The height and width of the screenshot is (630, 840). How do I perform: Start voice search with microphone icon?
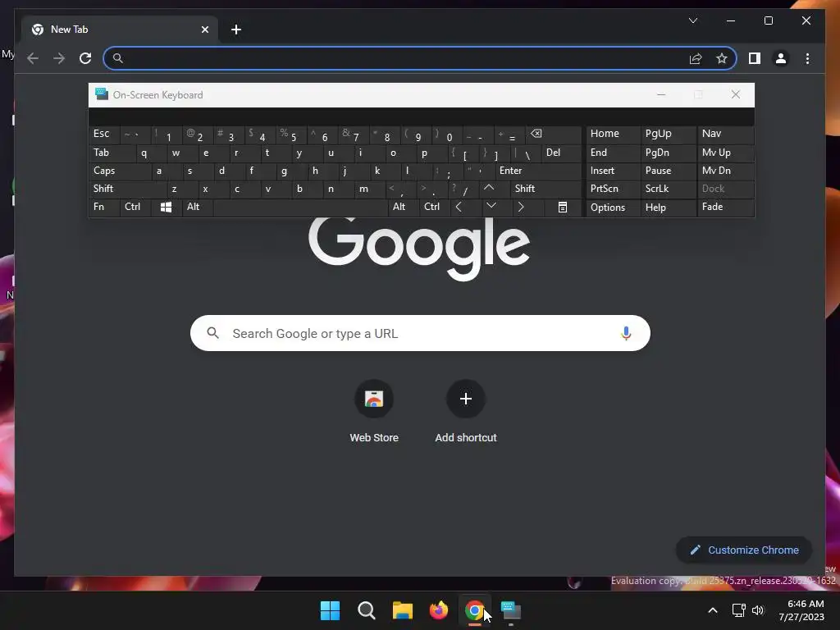pyautogui.click(x=626, y=333)
